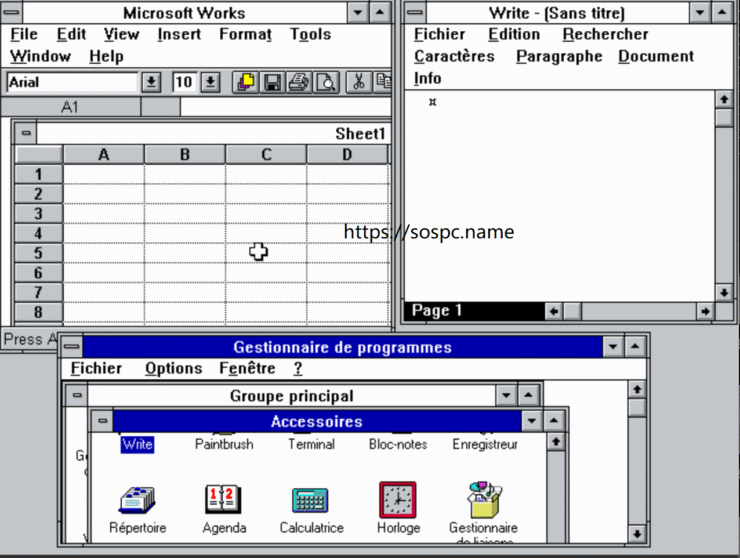Click the Write vertical scrollbar down arrow
The image size is (740, 558).
pyautogui.click(x=724, y=293)
